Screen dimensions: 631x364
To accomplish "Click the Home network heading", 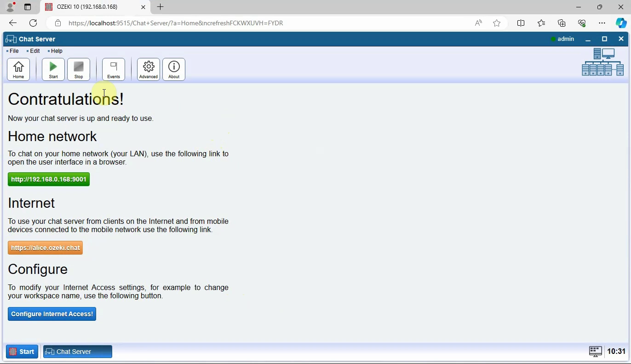I will (52, 136).
